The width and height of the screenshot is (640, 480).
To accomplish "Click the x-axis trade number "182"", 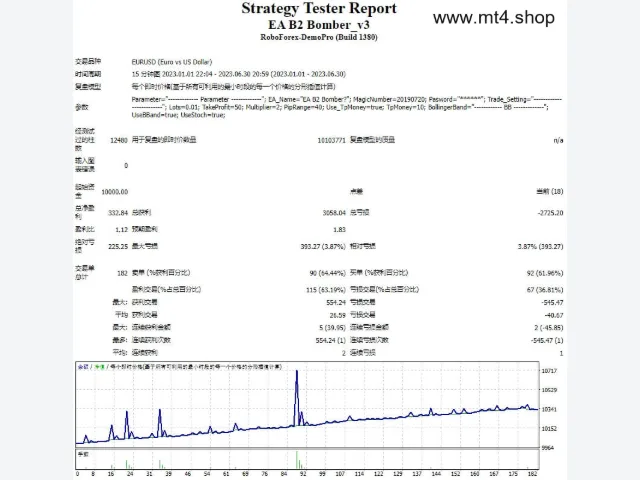I will coord(532,474).
